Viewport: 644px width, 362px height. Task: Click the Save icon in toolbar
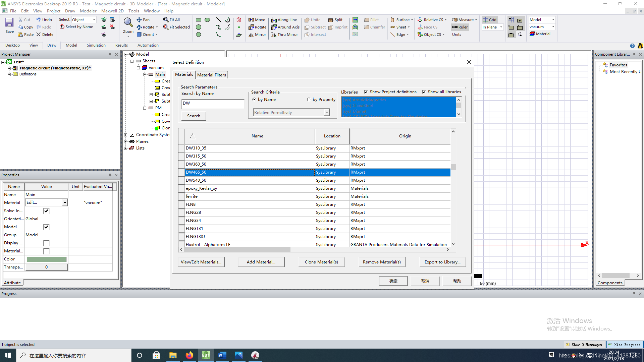point(9,25)
